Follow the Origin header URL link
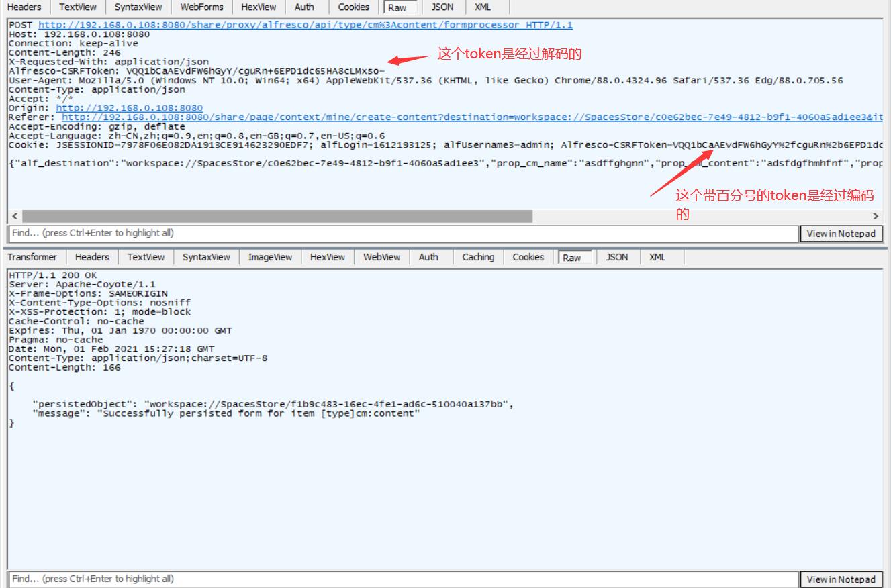Screen dimensions: 891x588 pos(129,108)
